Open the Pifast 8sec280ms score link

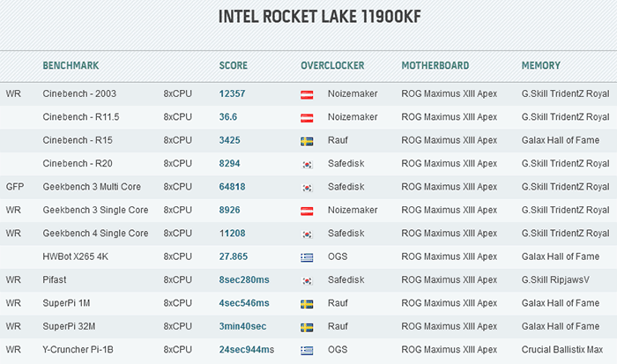coord(244,279)
